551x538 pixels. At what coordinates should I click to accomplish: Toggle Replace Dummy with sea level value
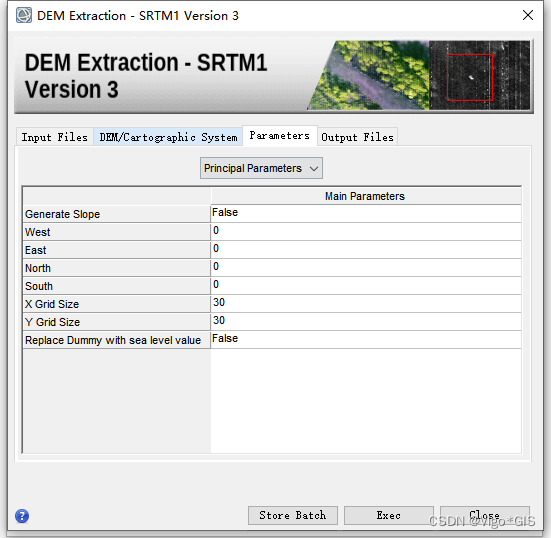coord(366,339)
